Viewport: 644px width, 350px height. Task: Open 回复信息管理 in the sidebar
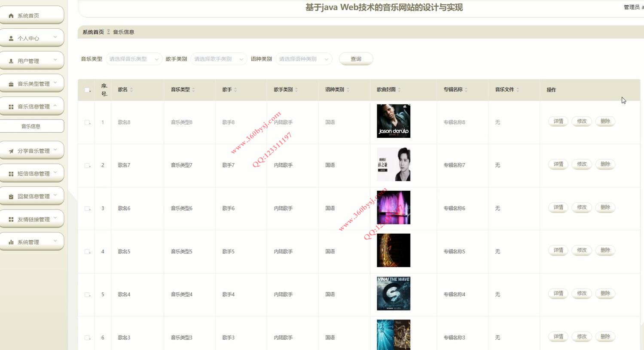pos(32,197)
